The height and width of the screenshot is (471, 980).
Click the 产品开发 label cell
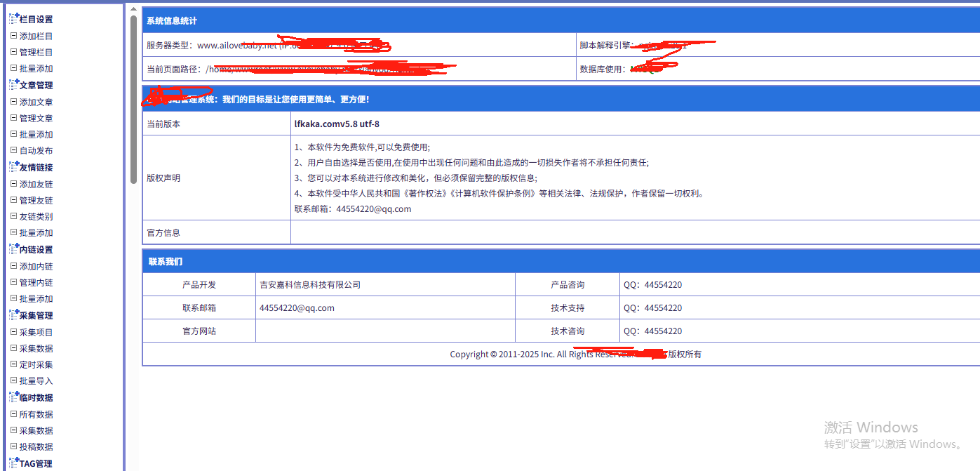click(199, 285)
